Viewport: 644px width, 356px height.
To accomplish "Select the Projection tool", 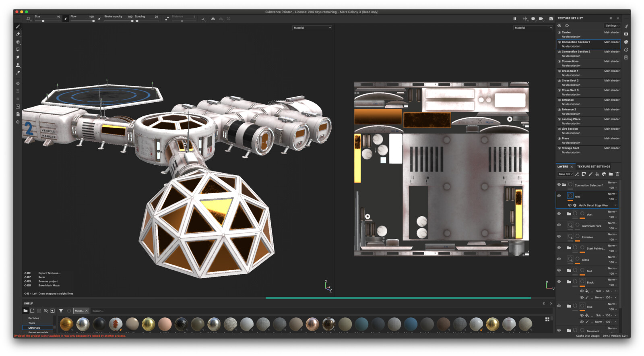I will point(18,42).
